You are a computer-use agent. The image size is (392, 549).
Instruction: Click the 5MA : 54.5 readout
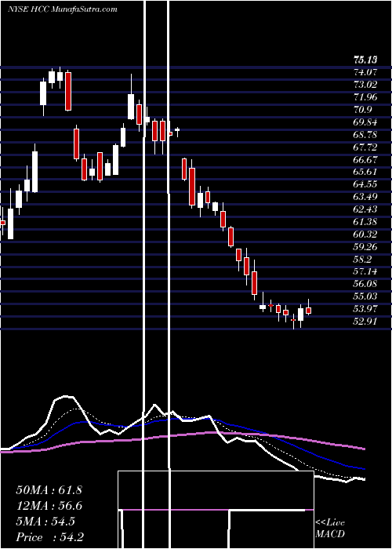tap(45, 522)
